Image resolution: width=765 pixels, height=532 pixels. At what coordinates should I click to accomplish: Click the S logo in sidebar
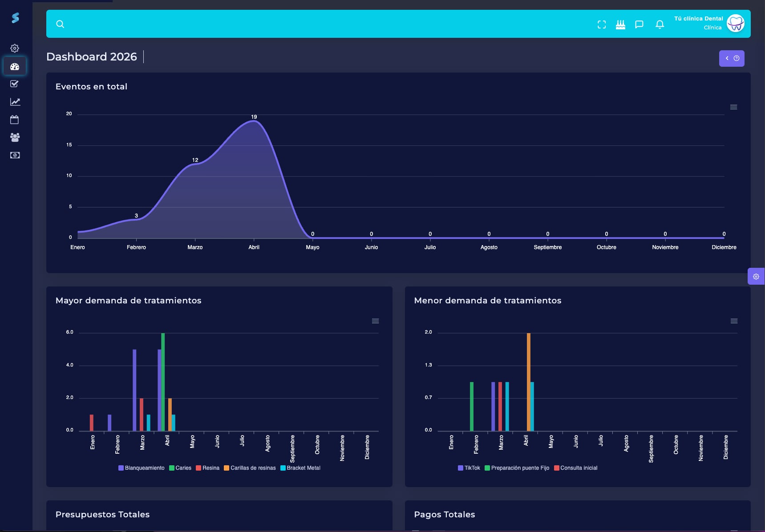pos(15,18)
